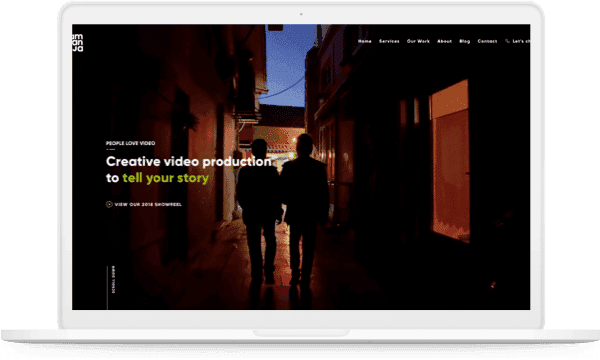
Task: Click the site logo in the header
Action: [x=77, y=42]
